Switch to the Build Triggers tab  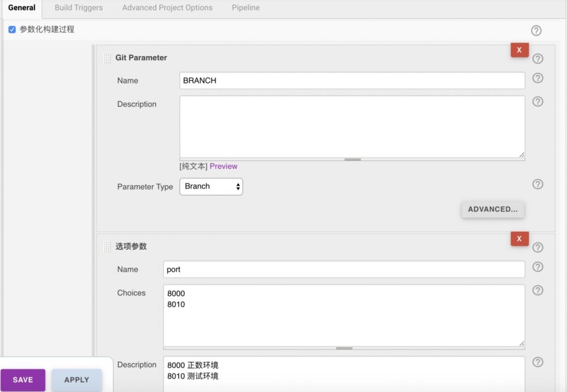tap(78, 8)
